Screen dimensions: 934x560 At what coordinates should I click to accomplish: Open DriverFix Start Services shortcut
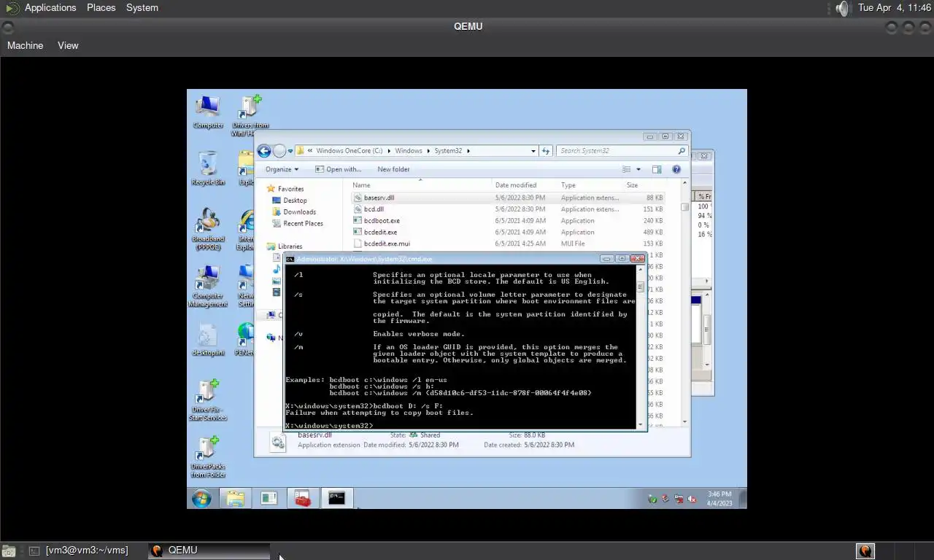click(208, 400)
